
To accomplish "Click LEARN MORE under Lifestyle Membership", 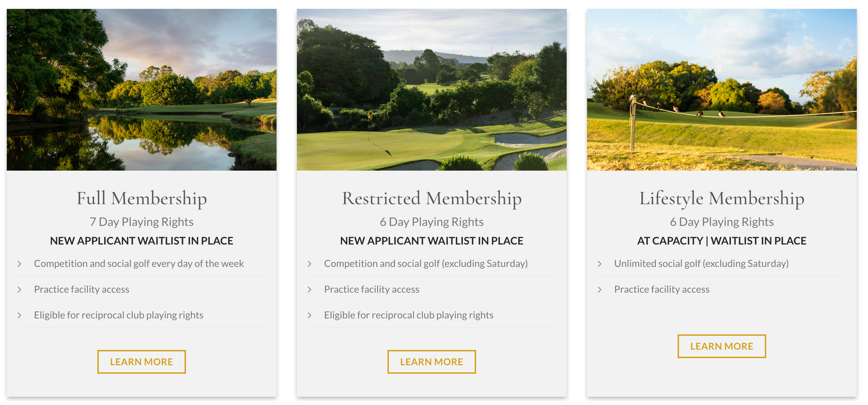I will point(722,346).
